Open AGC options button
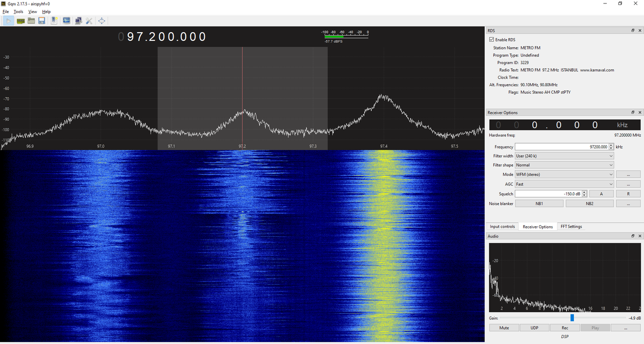The image size is (644, 344). (628, 184)
